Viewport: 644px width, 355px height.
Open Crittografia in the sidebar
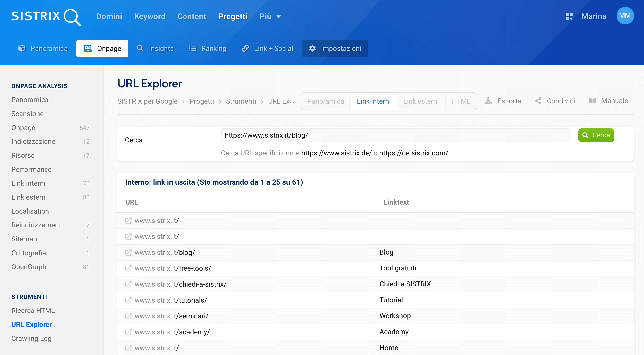(50, 253)
